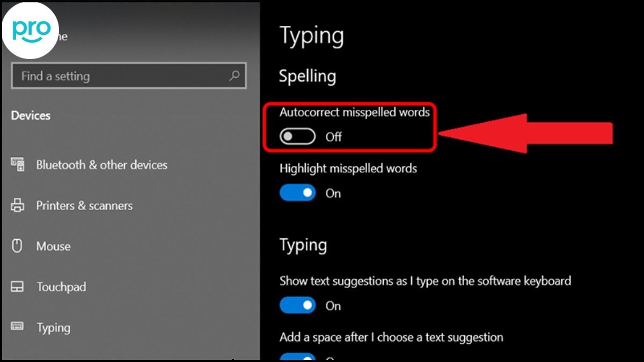Focus the Find a setting search box

(129, 76)
